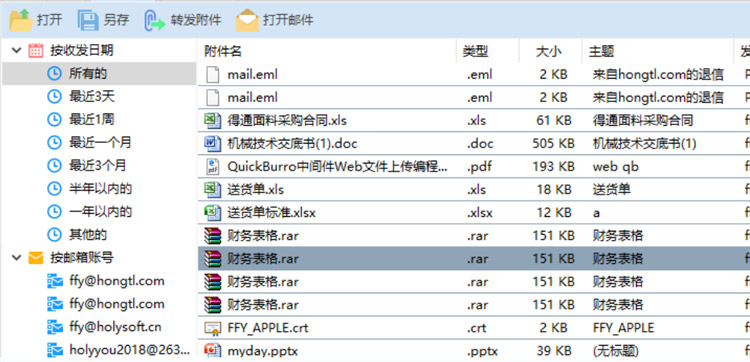The width and height of the screenshot is (750, 362).
Task: Click the PowerPoint icon of myday.pptx
Action: tap(212, 351)
